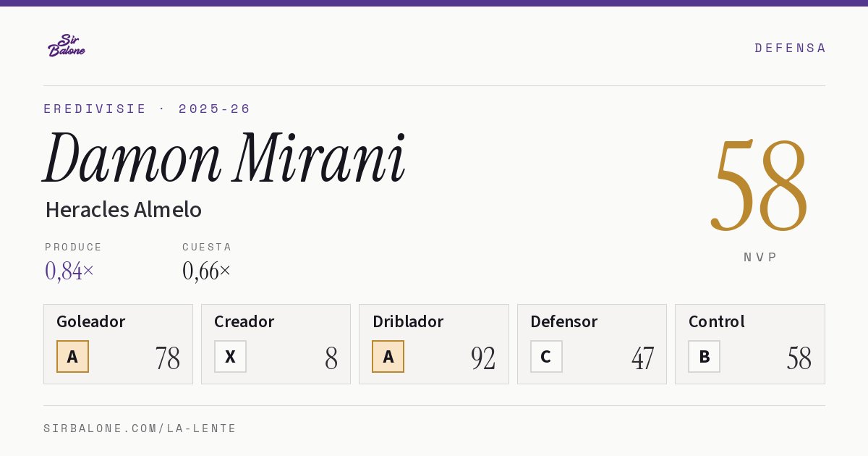Click the Creador card title

tap(244, 321)
